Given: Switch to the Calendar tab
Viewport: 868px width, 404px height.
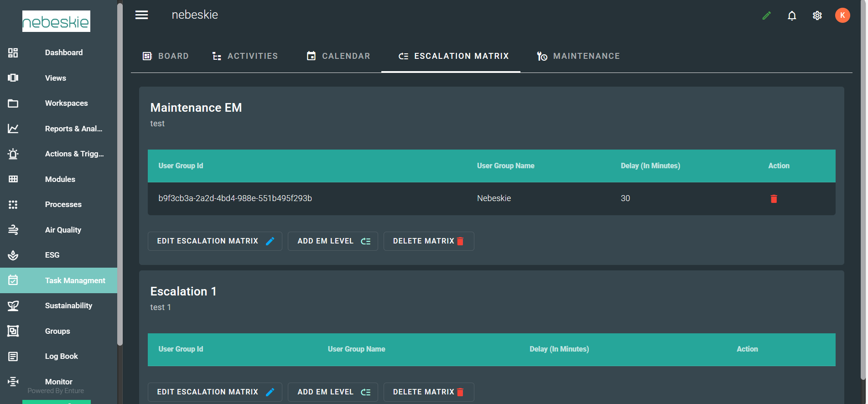Looking at the screenshot, I should point(338,56).
